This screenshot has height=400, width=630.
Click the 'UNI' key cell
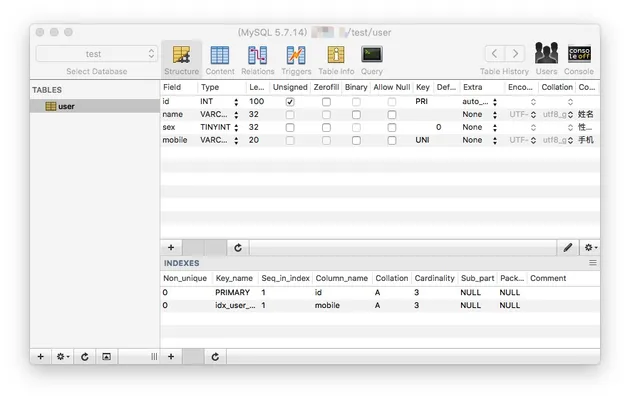pos(422,140)
